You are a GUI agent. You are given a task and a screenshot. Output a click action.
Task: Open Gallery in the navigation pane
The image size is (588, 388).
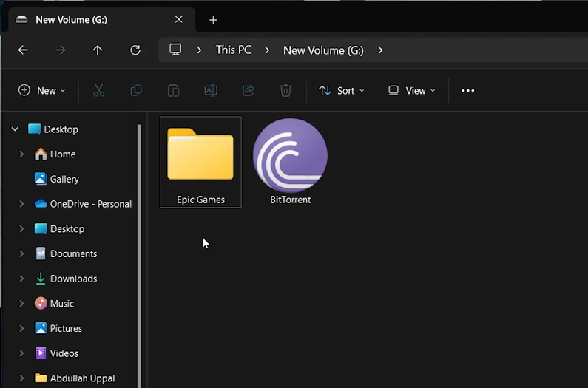(57, 179)
